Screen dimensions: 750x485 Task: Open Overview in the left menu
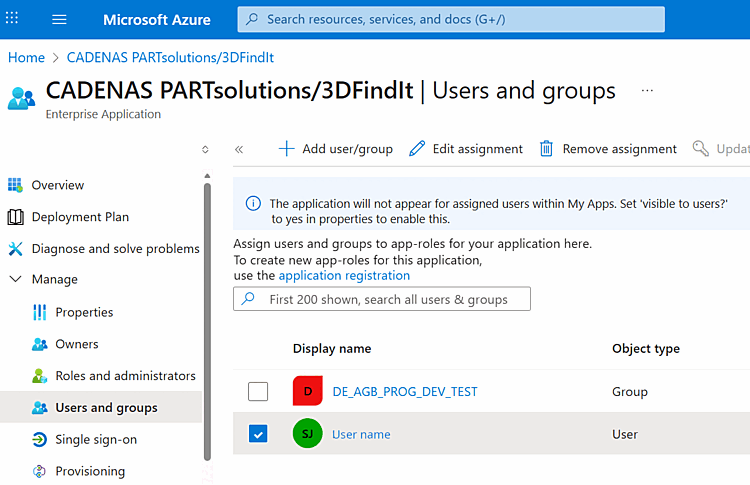click(58, 185)
